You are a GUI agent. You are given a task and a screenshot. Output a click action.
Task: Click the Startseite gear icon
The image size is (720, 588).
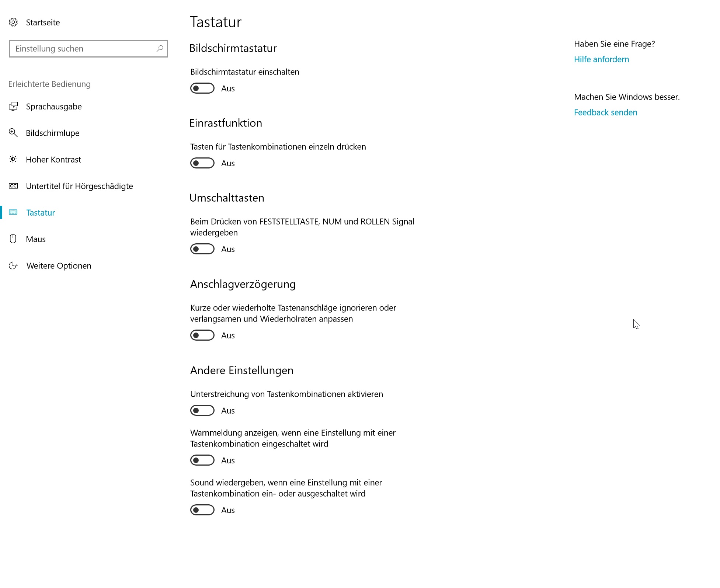pyautogui.click(x=13, y=22)
